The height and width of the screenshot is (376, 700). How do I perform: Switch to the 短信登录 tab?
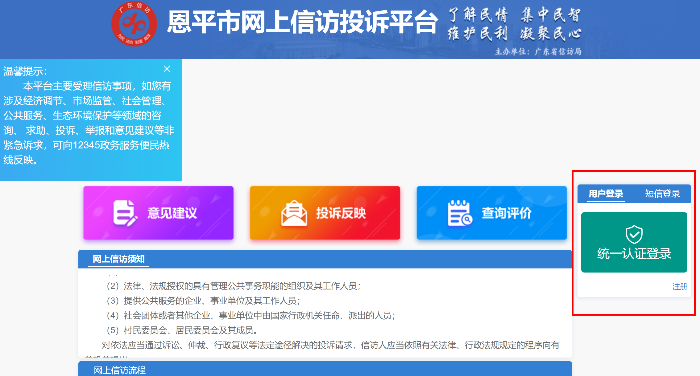[x=662, y=194]
